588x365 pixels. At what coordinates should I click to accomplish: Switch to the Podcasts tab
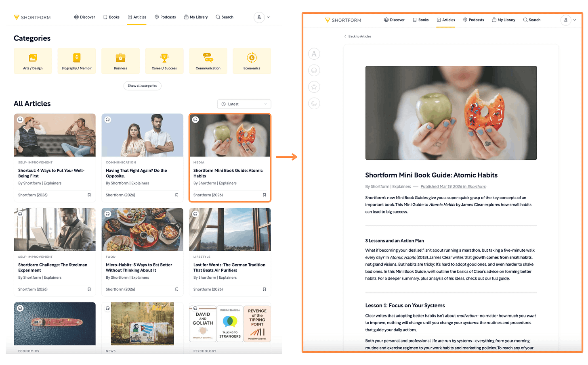165,17
